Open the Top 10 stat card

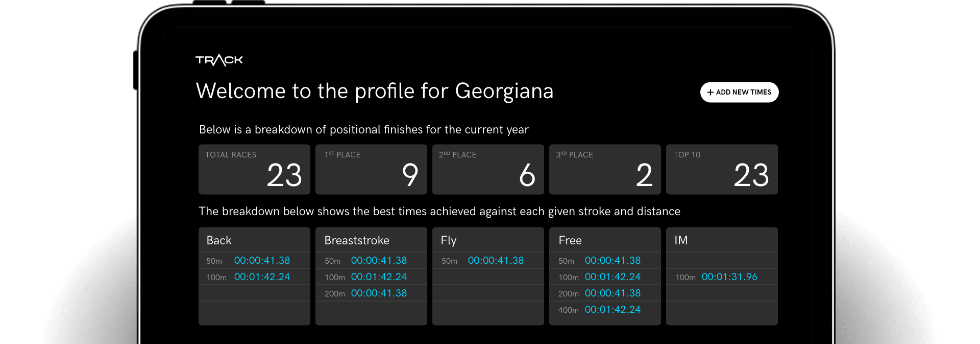coord(722,169)
